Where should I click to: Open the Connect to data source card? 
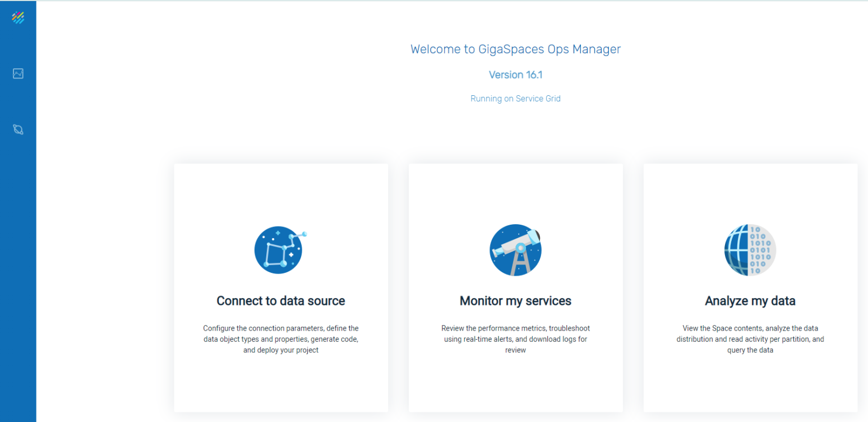281,288
